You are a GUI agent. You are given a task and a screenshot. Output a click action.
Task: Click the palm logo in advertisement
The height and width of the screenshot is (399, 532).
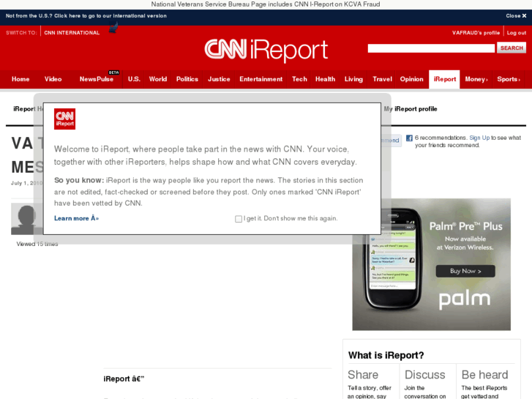pos(465,299)
